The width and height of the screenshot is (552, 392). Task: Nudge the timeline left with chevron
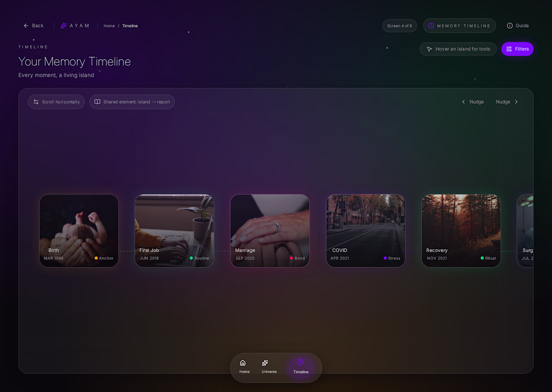tap(463, 102)
